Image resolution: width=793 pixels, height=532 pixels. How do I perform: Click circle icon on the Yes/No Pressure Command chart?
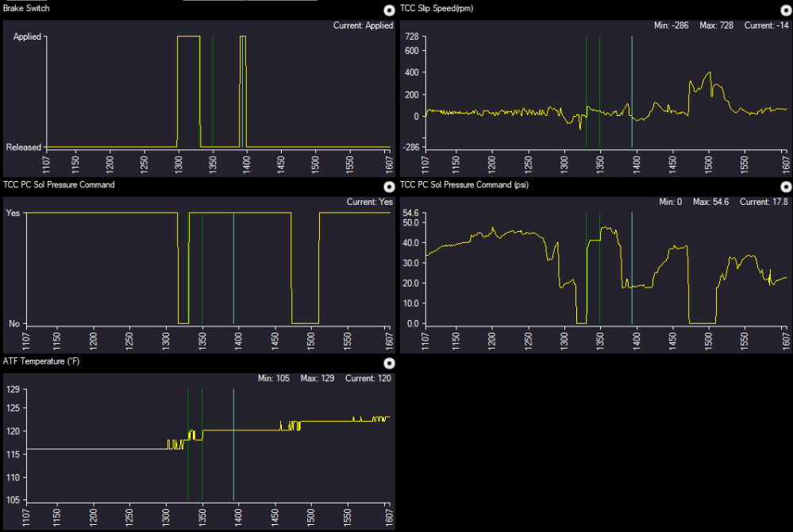[388, 187]
